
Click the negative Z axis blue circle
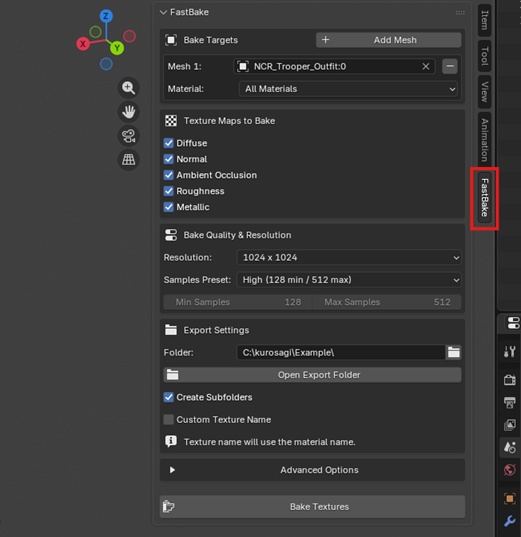point(106,64)
